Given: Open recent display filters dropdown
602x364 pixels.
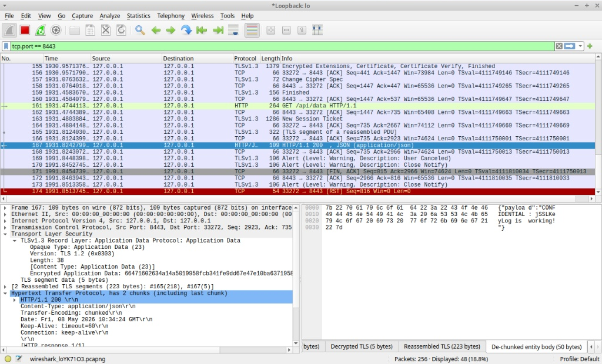Looking at the screenshot, I should [580, 46].
